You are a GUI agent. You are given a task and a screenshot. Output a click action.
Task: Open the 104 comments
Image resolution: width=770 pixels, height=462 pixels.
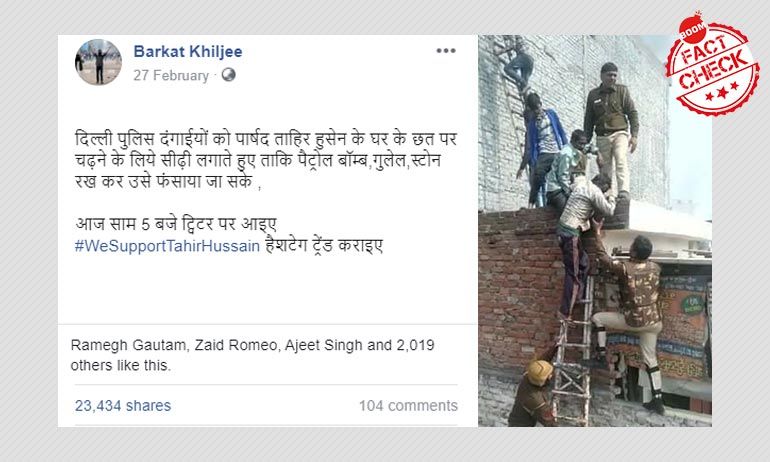click(x=408, y=405)
